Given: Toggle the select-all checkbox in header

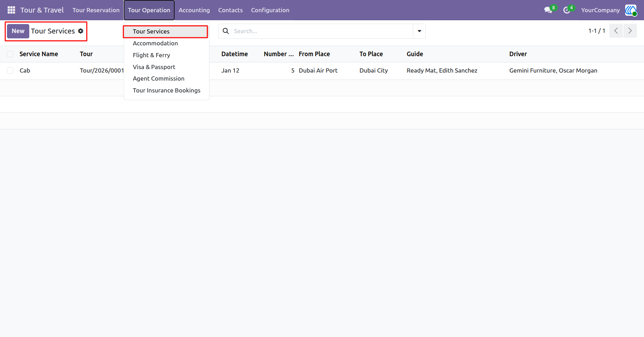Looking at the screenshot, I should [x=10, y=54].
